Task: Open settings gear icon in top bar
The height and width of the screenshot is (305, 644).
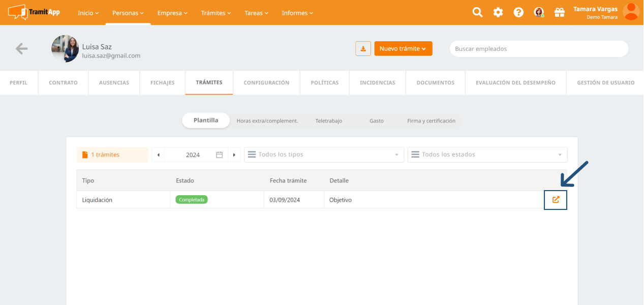Action: click(x=498, y=13)
